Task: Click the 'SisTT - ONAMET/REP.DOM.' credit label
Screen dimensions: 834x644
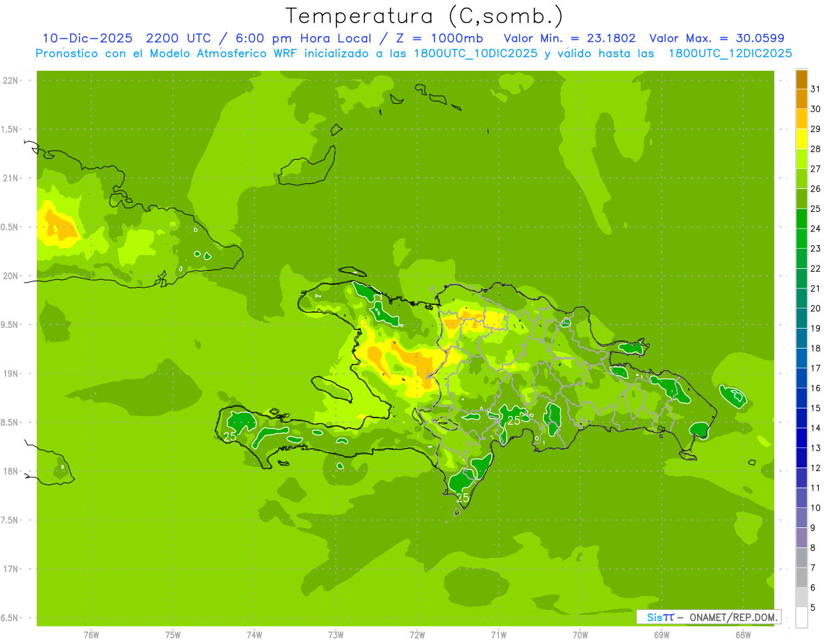Action: coord(708,617)
